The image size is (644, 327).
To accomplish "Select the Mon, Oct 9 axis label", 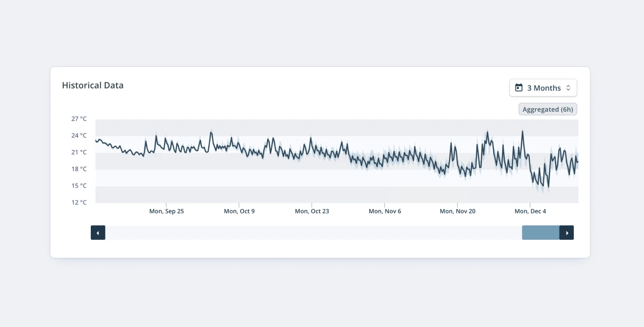I will (239, 211).
